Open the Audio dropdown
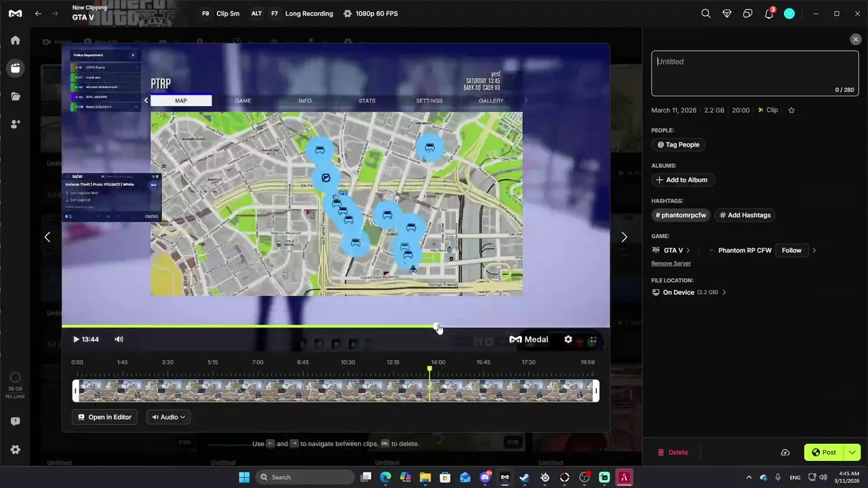Image resolution: width=868 pixels, height=488 pixels. coord(168,417)
